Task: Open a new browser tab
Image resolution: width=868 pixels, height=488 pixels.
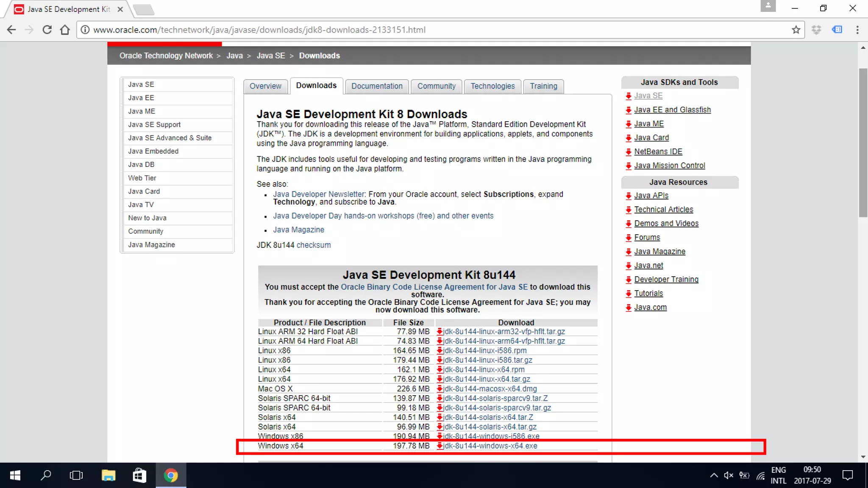Action: (143, 9)
